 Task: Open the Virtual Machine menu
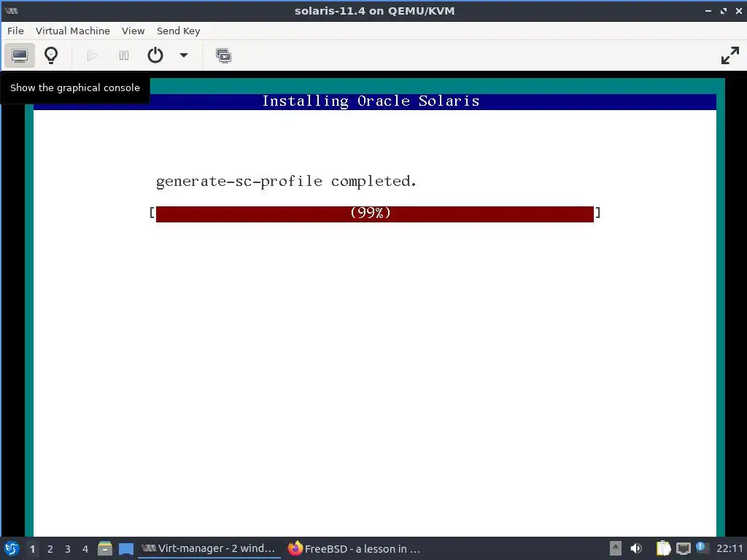point(72,31)
